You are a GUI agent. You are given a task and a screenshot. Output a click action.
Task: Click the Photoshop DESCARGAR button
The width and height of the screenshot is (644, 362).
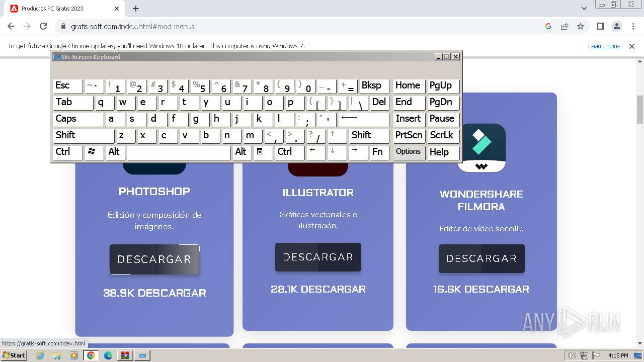(154, 259)
